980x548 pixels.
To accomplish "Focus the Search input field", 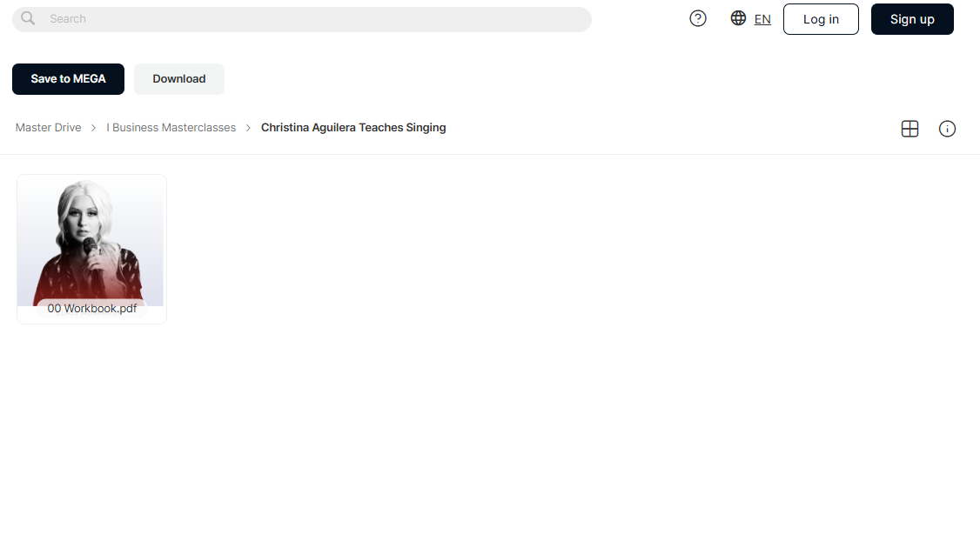I will coord(302,19).
